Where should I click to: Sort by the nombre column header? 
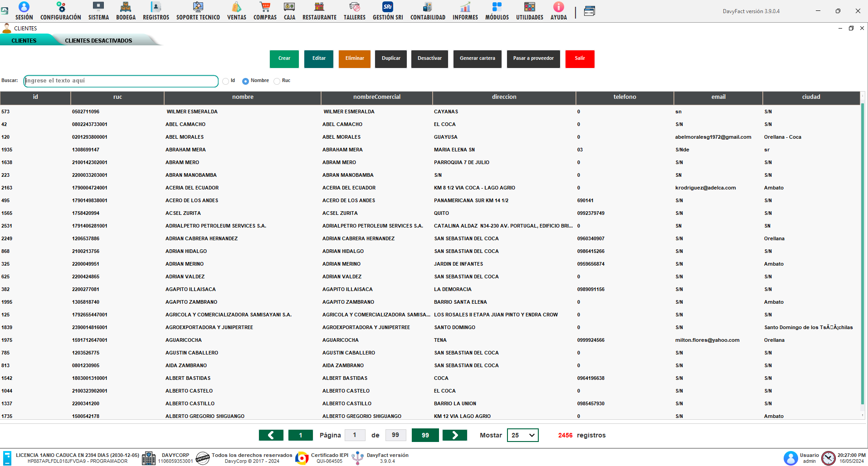243,97
